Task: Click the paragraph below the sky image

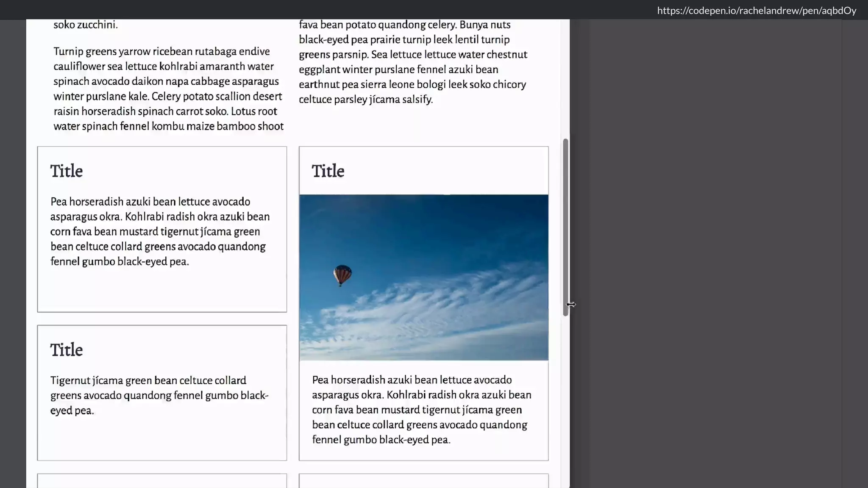Action: [x=422, y=410]
